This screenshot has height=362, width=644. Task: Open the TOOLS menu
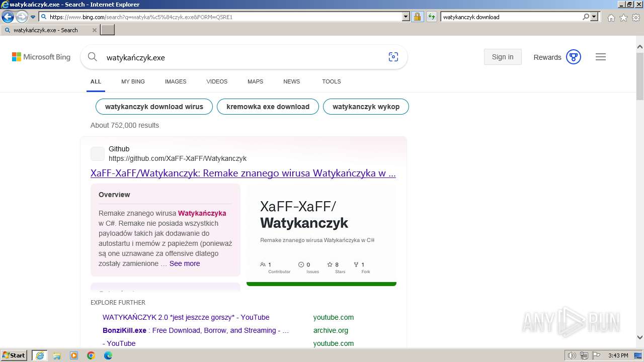(332, 81)
